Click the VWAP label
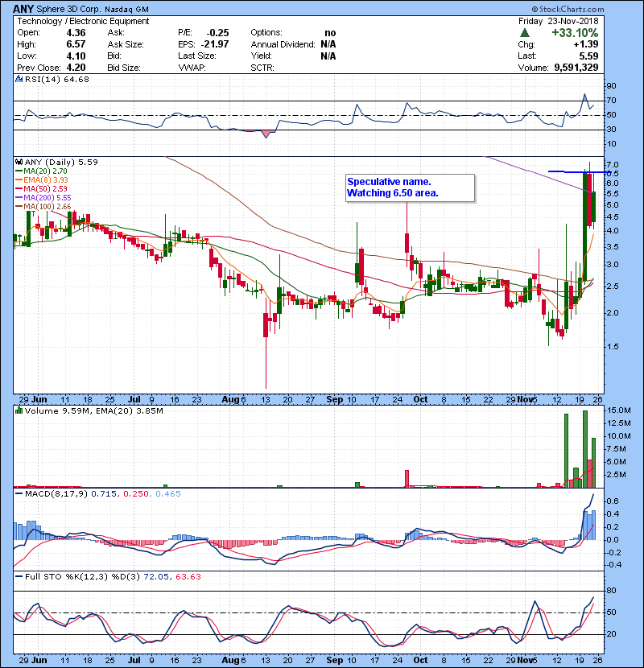 (192, 68)
